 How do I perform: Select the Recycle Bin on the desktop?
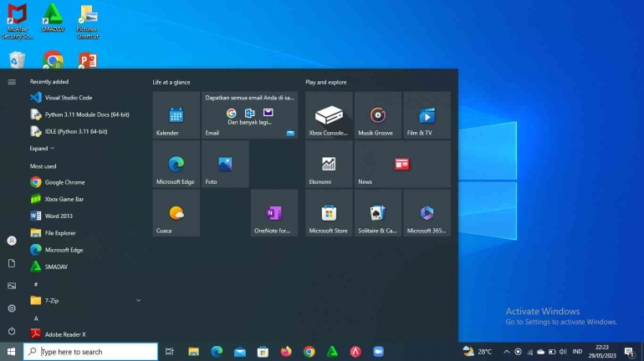tap(17, 60)
